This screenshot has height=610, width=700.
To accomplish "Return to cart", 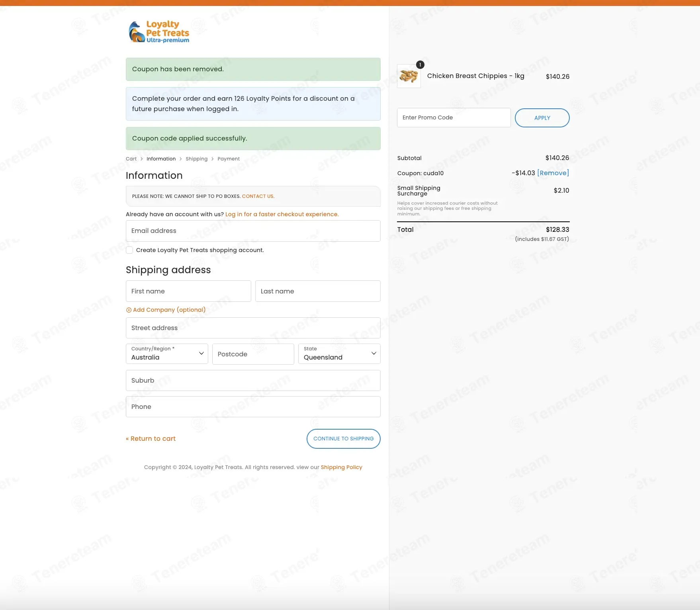I will tap(151, 438).
